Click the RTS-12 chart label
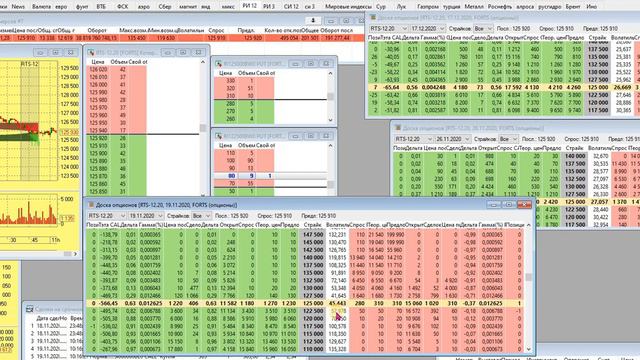This screenshot has width=640, height=360. (x=30, y=64)
